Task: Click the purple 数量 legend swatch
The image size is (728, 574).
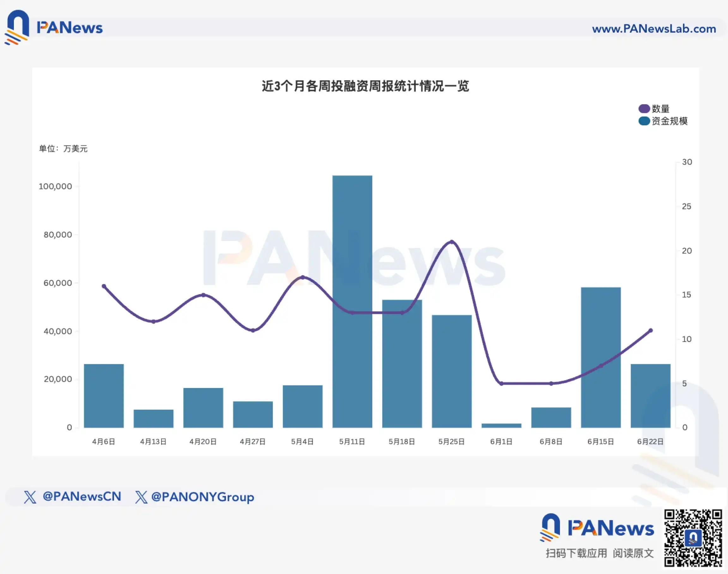Action: [644, 109]
